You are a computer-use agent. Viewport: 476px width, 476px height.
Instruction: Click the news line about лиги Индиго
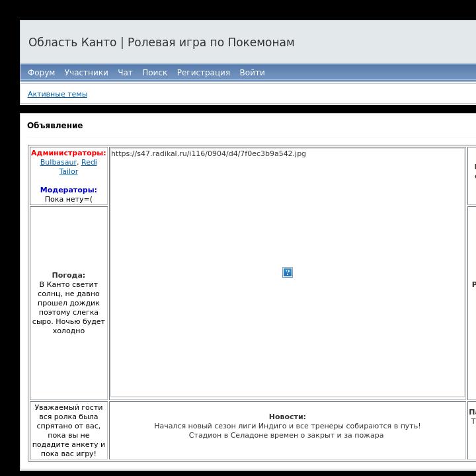[x=288, y=426]
